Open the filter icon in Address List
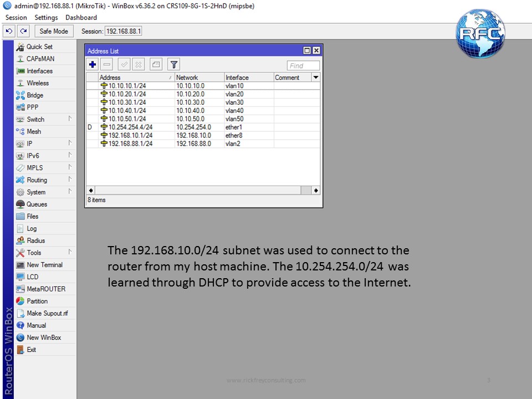The width and height of the screenshot is (532, 399). click(173, 64)
